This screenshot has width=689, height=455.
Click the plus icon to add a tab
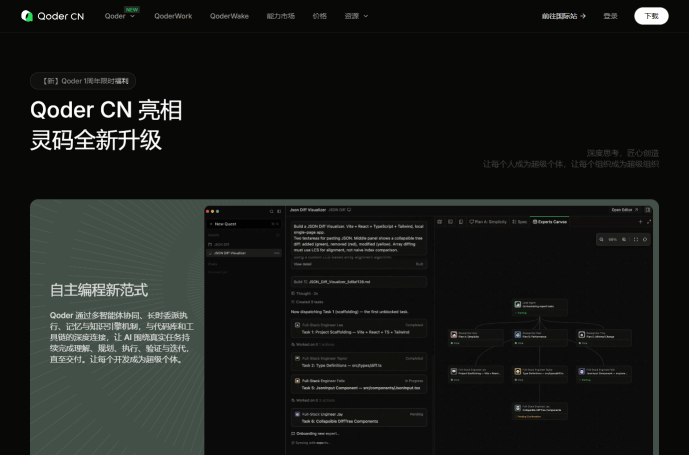(x=640, y=222)
